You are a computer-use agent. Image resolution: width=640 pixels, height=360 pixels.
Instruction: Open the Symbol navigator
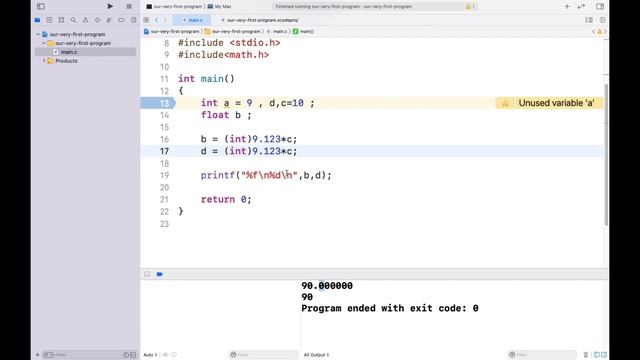click(x=61, y=20)
